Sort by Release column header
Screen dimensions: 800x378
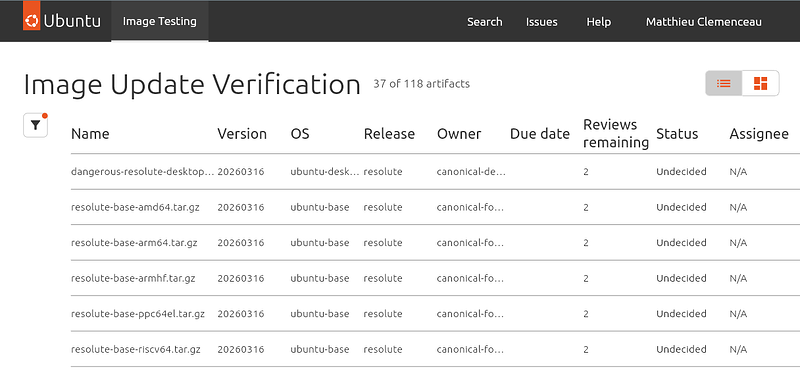389,134
